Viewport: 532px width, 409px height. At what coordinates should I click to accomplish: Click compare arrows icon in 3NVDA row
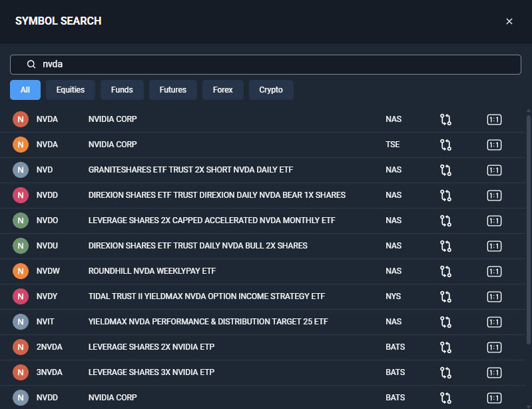pos(445,372)
